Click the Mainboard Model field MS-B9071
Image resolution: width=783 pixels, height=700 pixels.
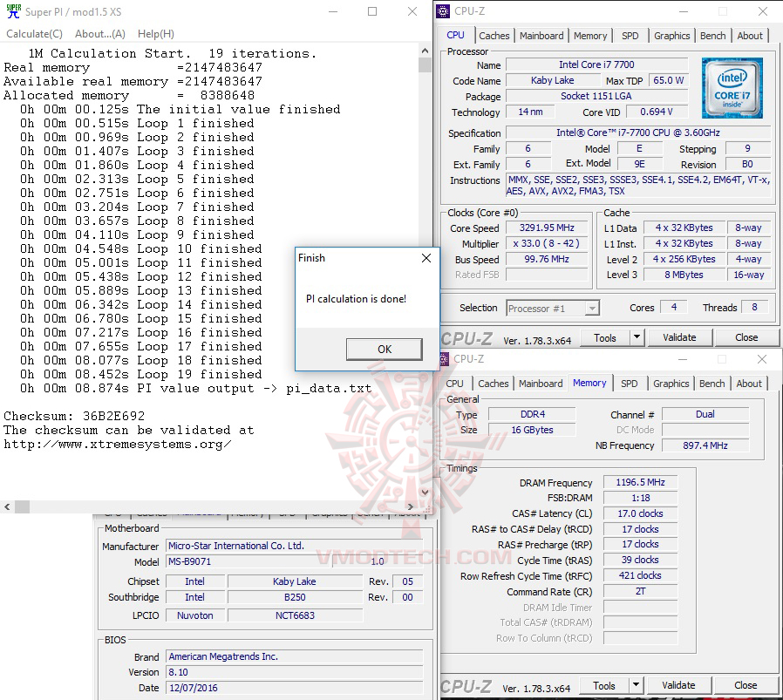249,561
